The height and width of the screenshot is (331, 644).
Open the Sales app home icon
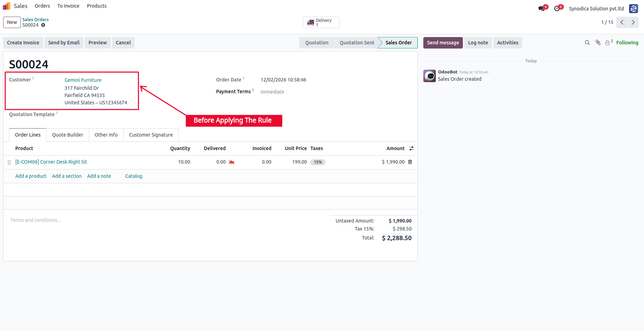tap(7, 6)
